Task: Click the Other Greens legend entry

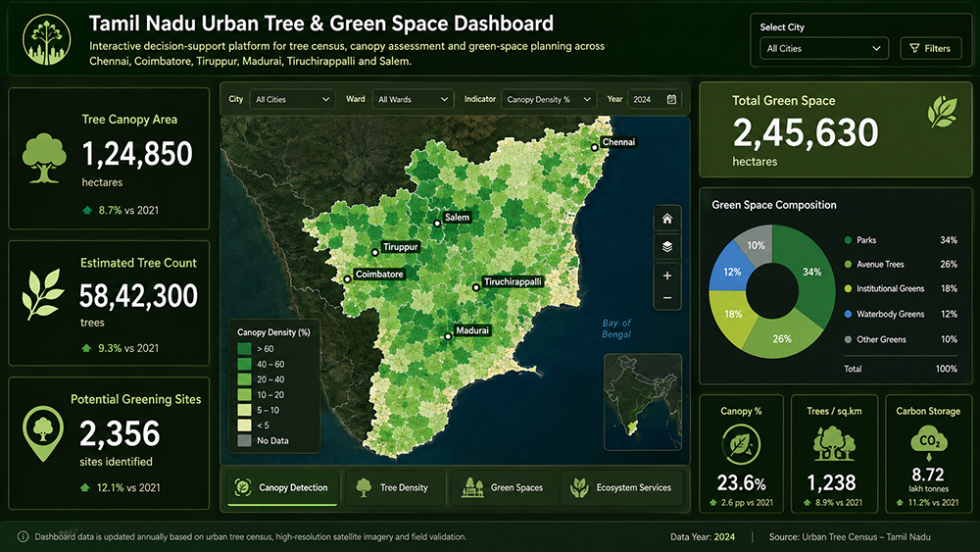Action: pos(901,339)
